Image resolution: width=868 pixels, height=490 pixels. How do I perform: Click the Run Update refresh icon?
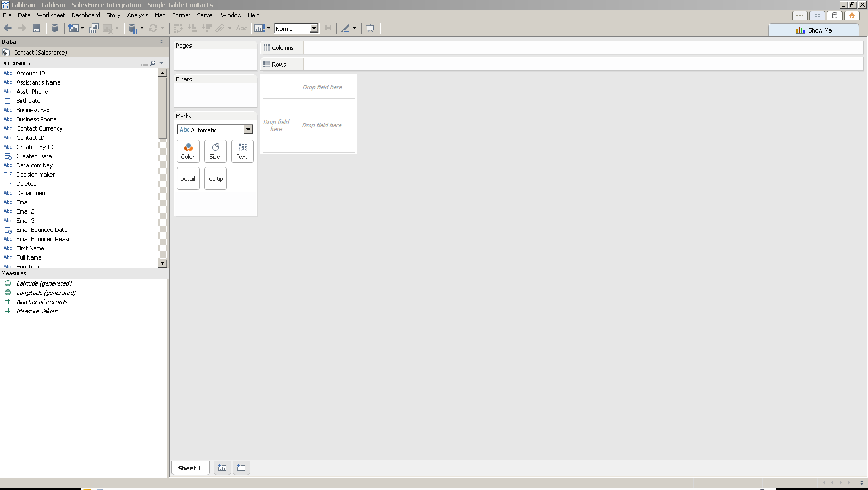153,28
